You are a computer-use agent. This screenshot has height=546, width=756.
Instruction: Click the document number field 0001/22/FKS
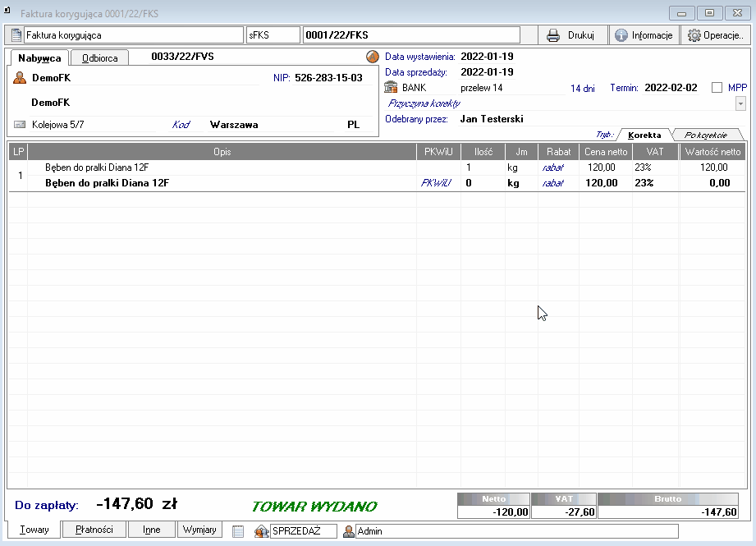click(410, 35)
